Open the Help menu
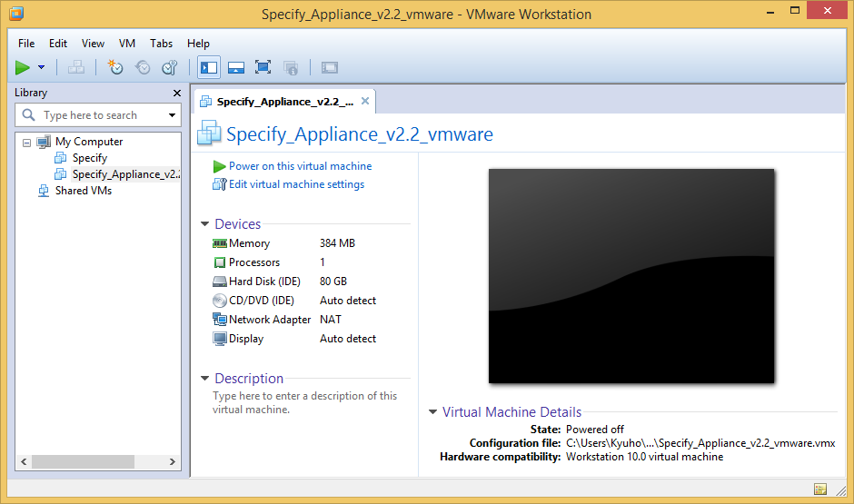The height and width of the screenshot is (504, 854). [198, 44]
